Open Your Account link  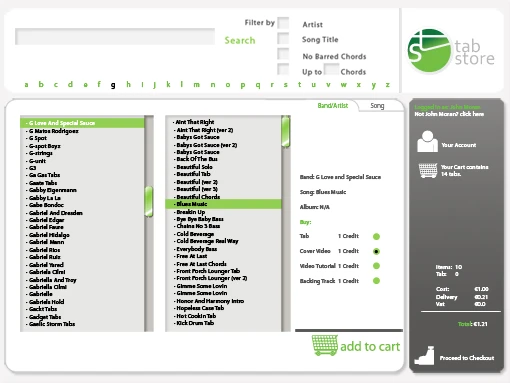(x=459, y=145)
